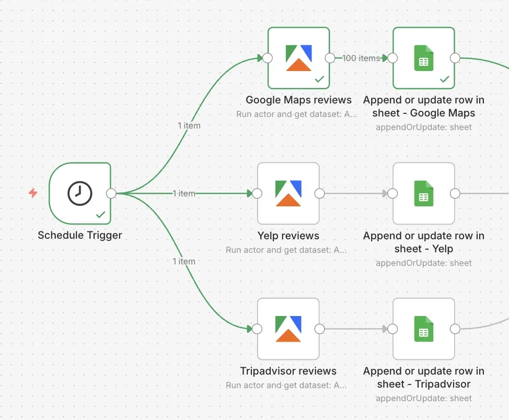Click 'appendOrUpdate: sheet' under Tripadvisor sheet node

424,398
